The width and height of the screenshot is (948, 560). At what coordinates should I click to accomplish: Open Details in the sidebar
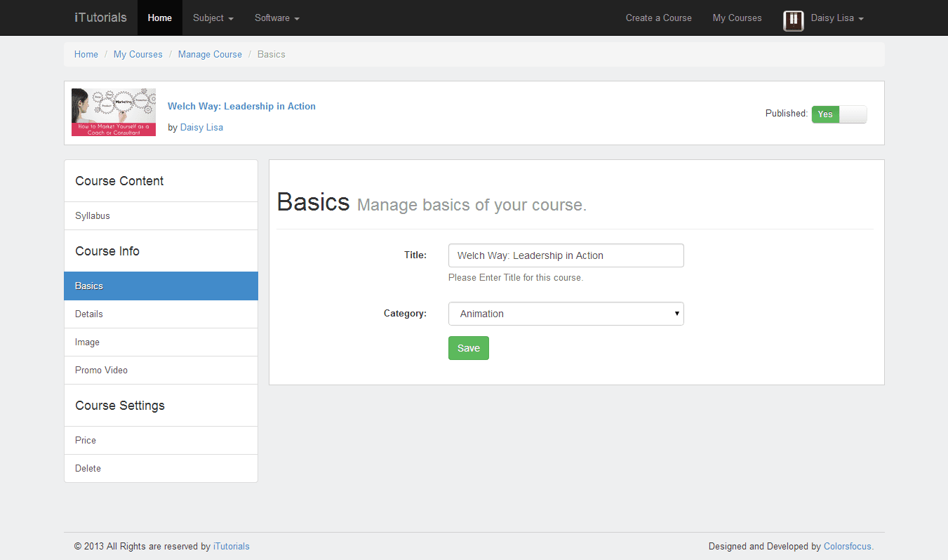click(161, 314)
